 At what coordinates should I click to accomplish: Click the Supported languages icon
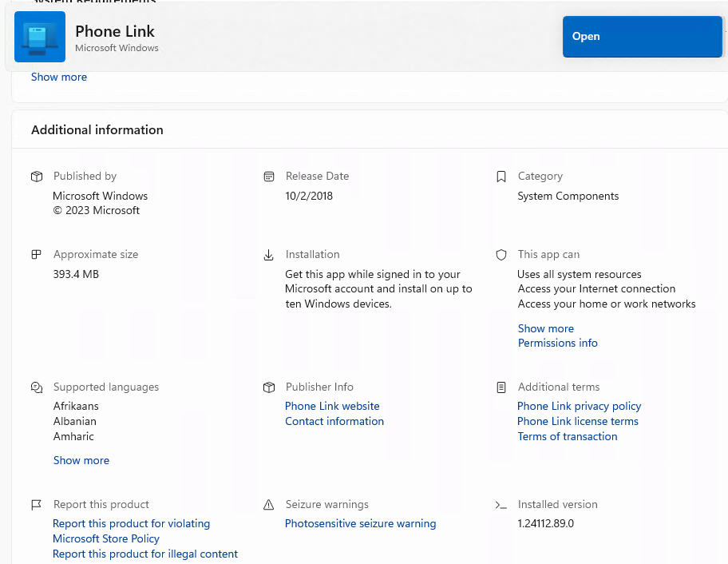coord(37,387)
